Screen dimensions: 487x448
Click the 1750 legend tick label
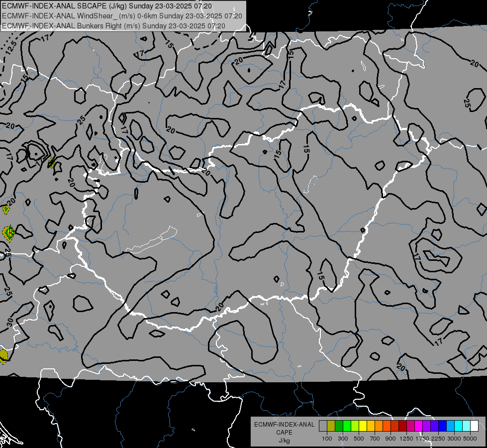[x=423, y=439]
